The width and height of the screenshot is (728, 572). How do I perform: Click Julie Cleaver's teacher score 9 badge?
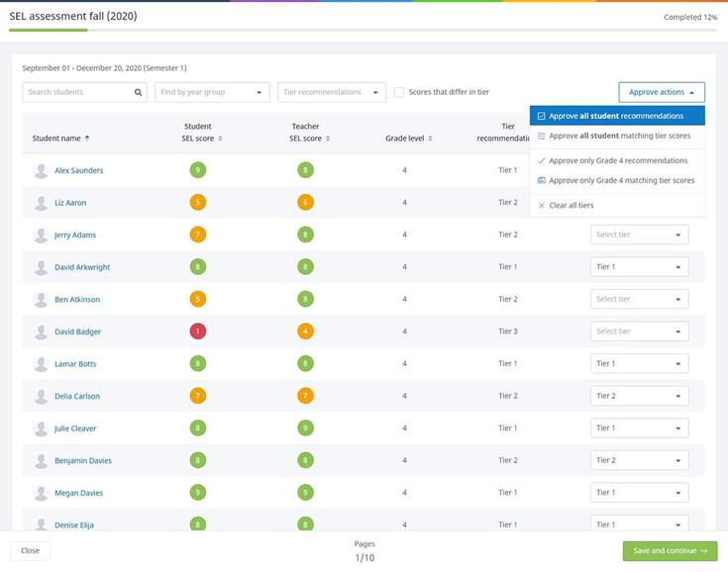[305, 428]
